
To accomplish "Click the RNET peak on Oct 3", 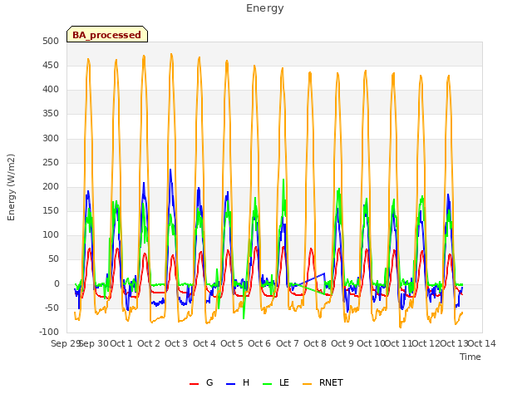I will pyautogui.click(x=171, y=54).
